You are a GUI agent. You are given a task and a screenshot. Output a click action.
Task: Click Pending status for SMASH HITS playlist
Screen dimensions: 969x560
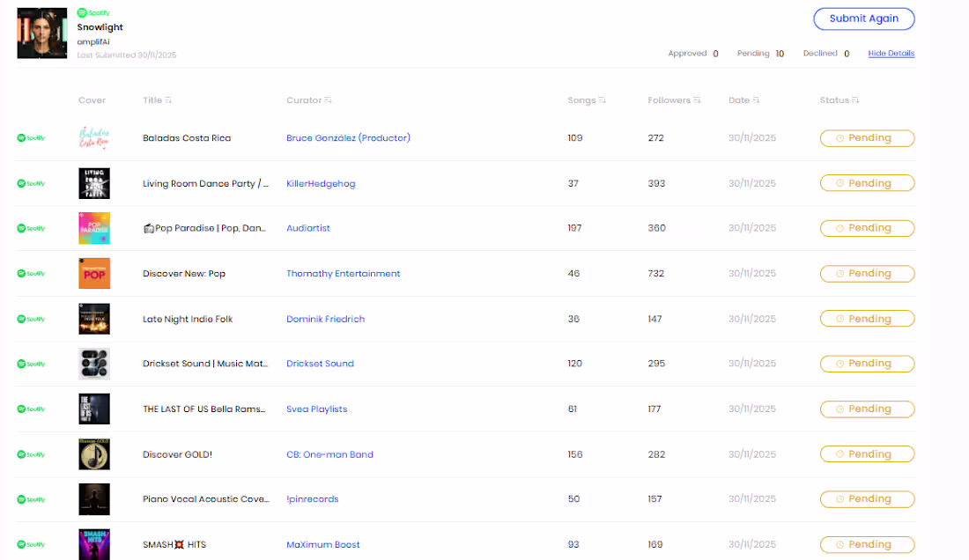(x=867, y=544)
